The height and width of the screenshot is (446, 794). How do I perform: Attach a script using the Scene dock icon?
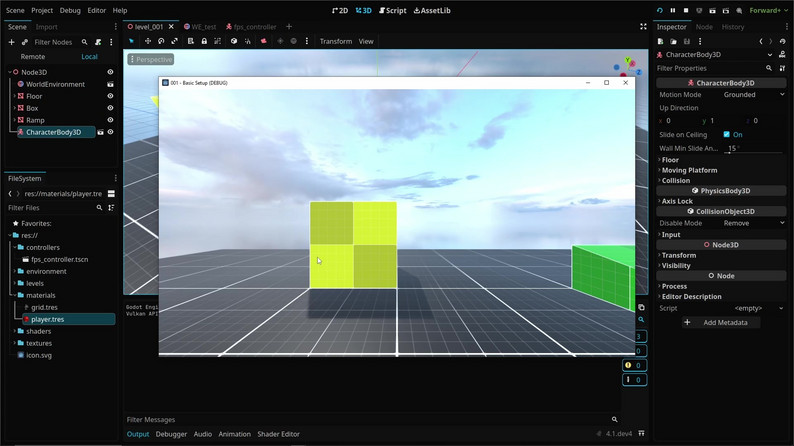pos(98,42)
